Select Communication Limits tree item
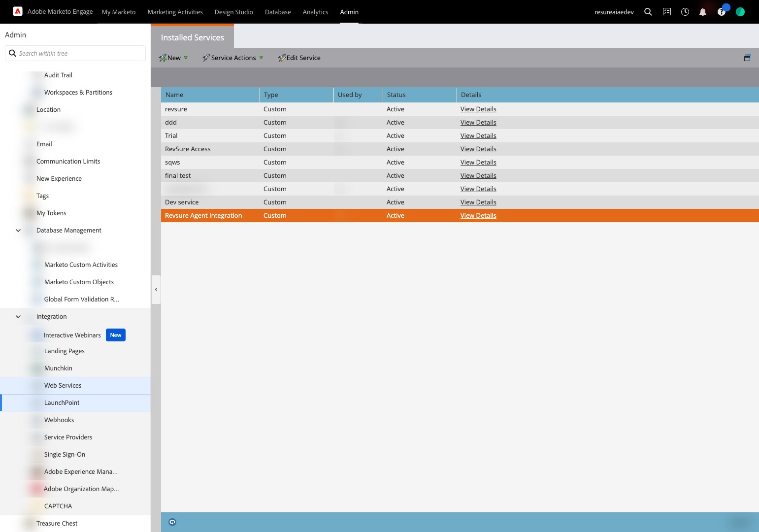The image size is (759, 532). [68, 161]
